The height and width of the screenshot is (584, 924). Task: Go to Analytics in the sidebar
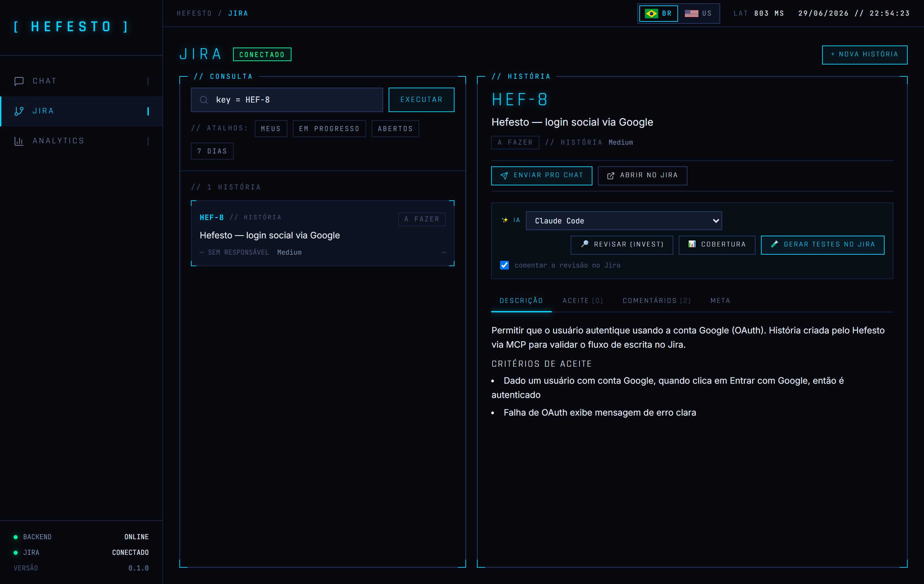click(81, 141)
